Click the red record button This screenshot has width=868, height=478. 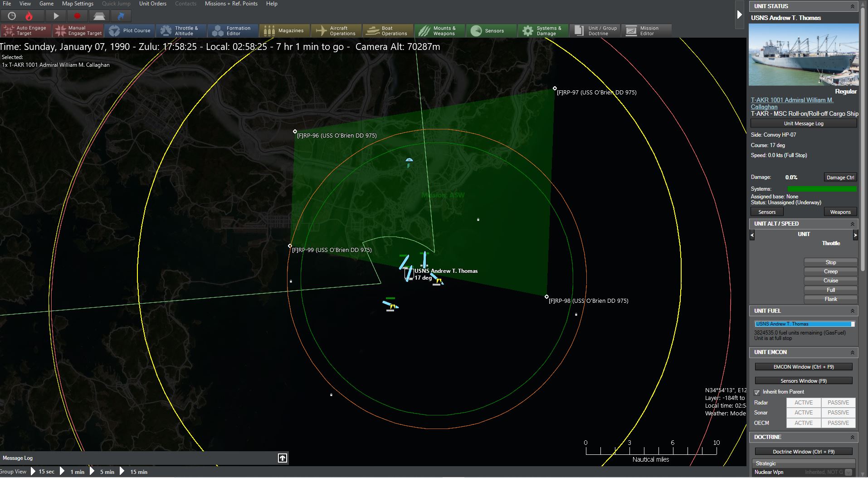point(77,16)
